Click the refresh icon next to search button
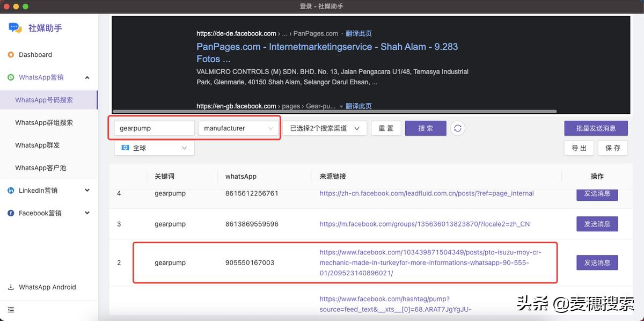The width and height of the screenshot is (644, 321). coord(457,128)
